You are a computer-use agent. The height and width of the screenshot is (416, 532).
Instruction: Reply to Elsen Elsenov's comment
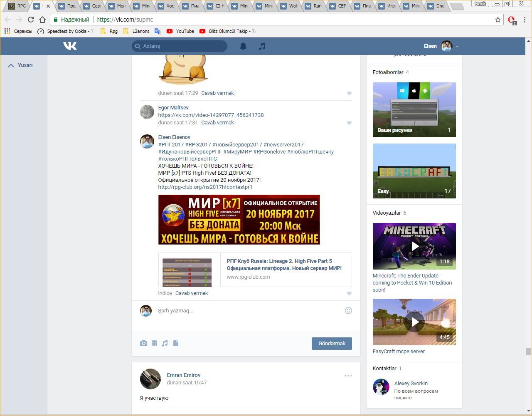tap(192, 293)
